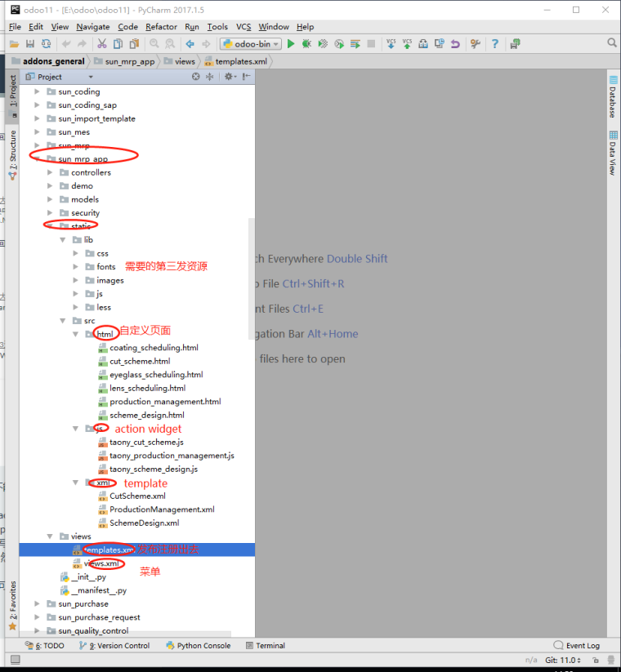621x672 pixels.
Task: Open Project panel gear settings
Action: (230, 77)
